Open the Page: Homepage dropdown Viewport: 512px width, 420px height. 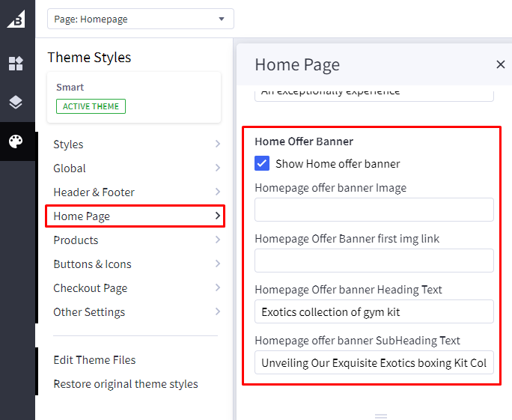tap(140, 19)
